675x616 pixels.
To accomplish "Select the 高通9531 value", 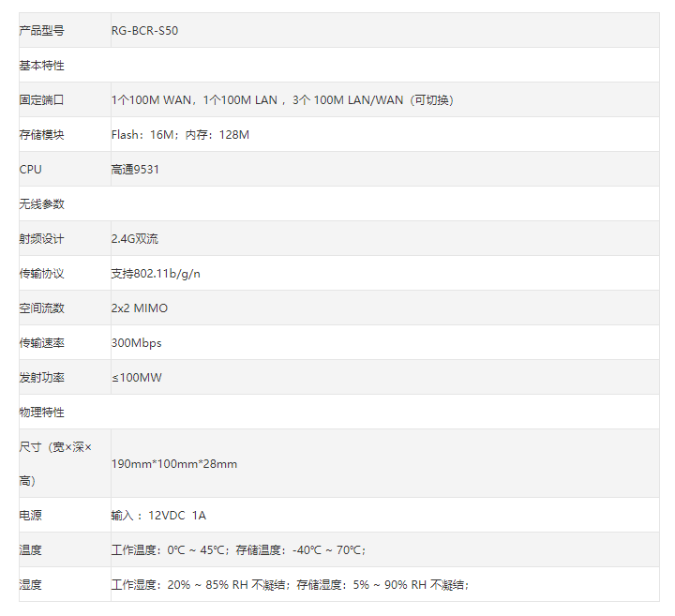I will coord(135,169).
